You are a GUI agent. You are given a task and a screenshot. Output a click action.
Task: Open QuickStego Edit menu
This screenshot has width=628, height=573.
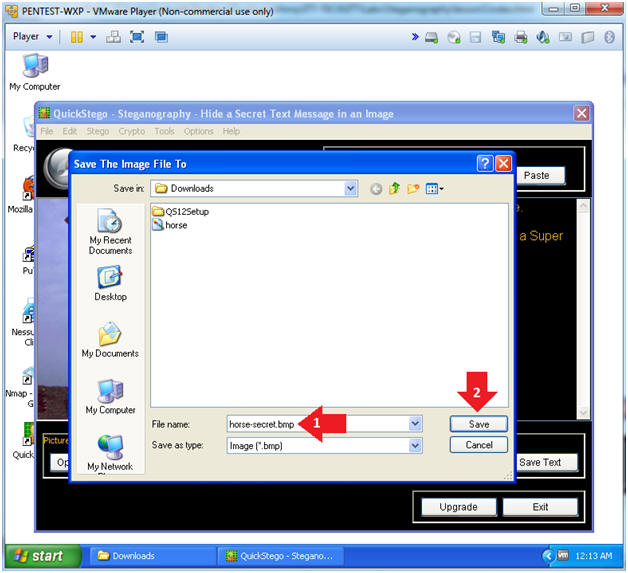click(x=70, y=131)
